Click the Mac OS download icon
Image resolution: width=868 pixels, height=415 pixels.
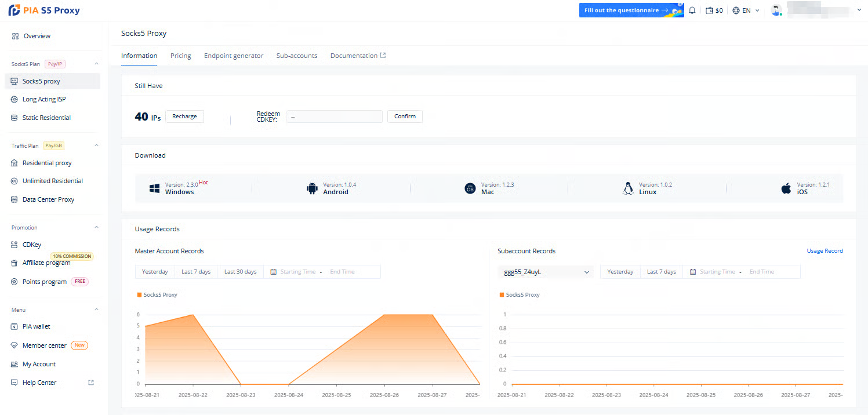coord(470,188)
